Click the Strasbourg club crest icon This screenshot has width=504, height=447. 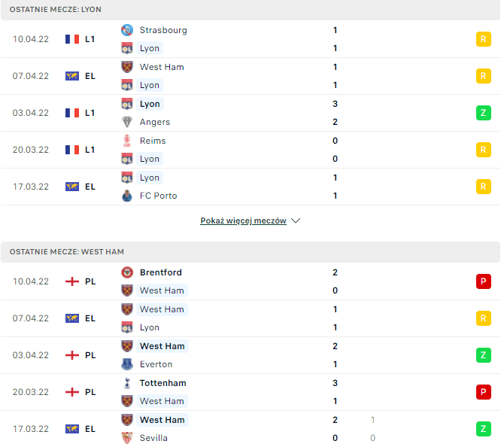point(126,30)
